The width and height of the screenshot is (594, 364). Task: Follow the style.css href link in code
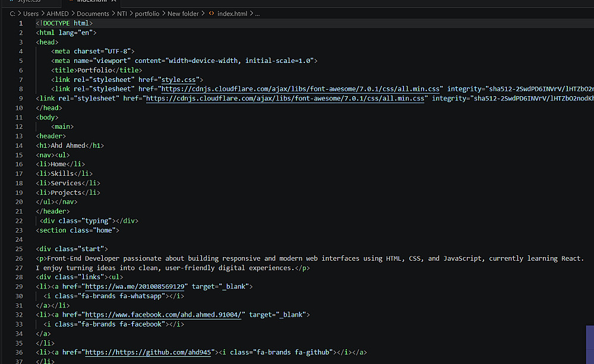(x=181, y=79)
